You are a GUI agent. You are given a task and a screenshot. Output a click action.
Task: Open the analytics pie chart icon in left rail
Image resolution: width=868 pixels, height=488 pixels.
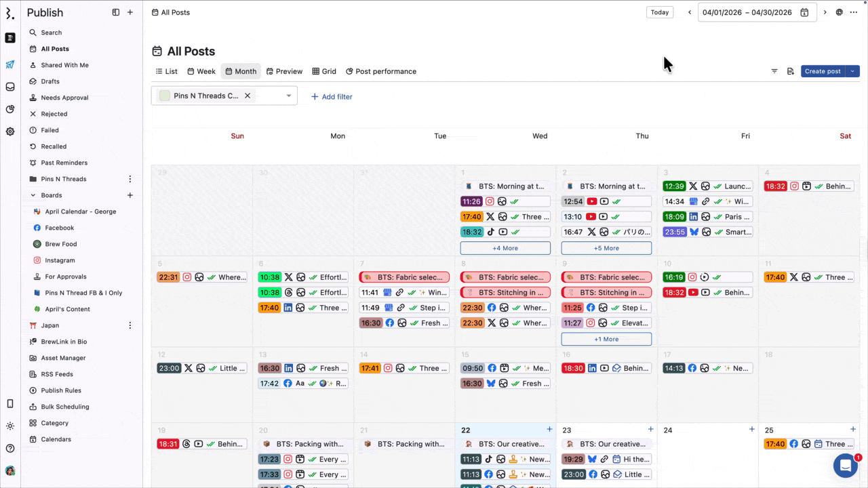coord(10,109)
